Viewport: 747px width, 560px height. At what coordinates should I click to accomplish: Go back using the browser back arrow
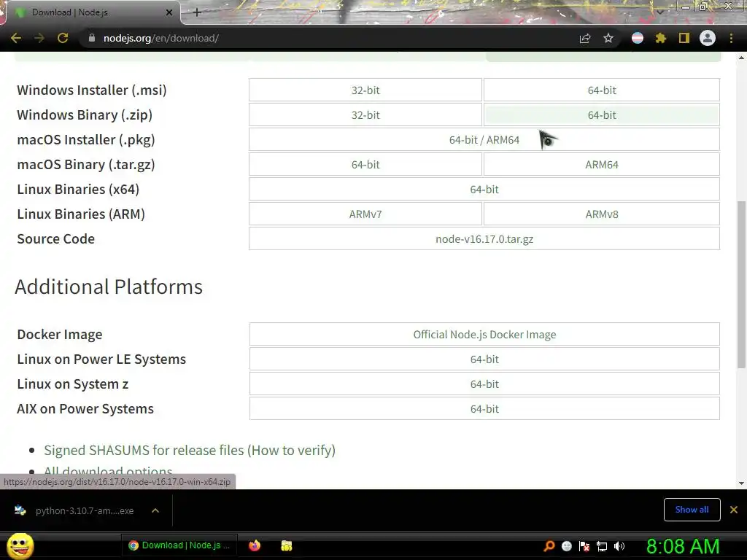[x=16, y=38]
